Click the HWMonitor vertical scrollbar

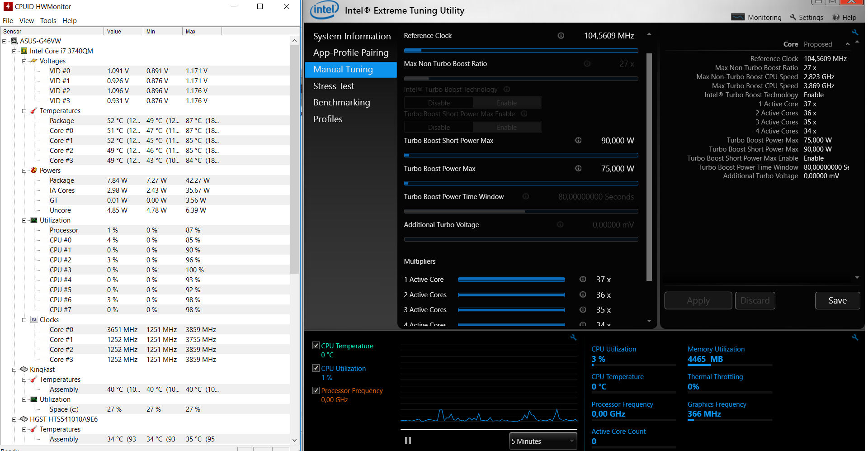click(x=294, y=158)
